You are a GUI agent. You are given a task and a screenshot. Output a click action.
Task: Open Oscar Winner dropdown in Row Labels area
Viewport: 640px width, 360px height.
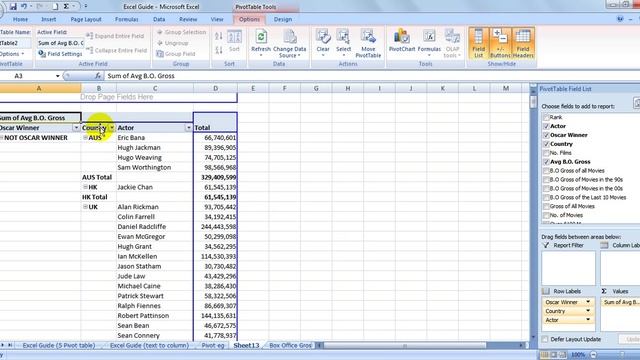(x=588, y=302)
